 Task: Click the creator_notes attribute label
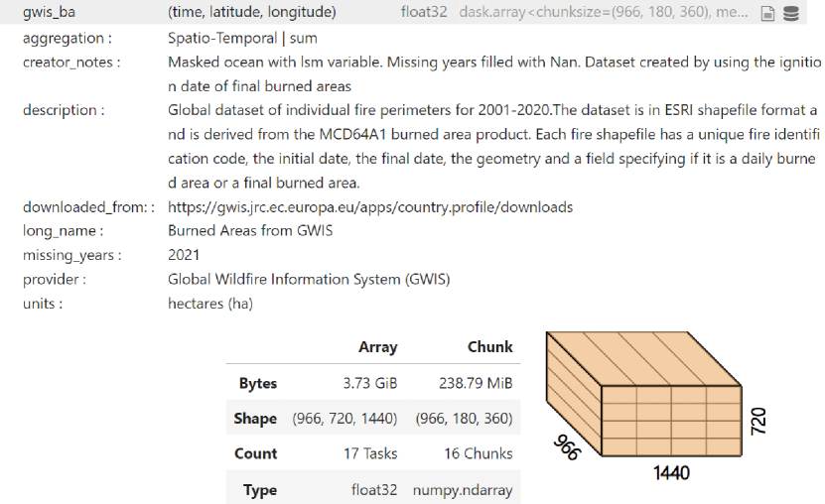71,63
